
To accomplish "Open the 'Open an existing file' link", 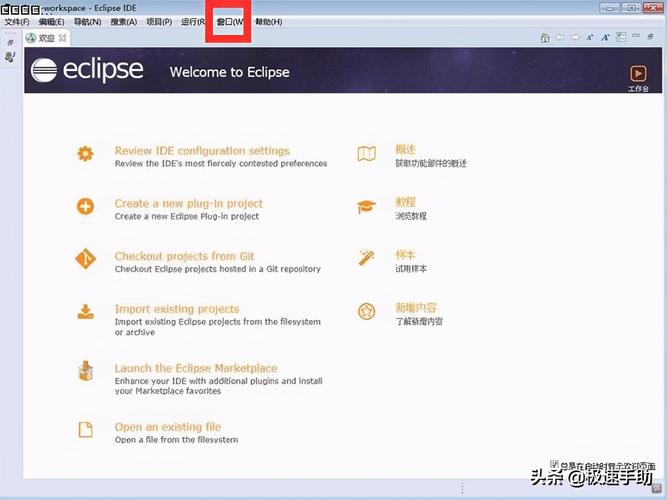I will [x=168, y=427].
